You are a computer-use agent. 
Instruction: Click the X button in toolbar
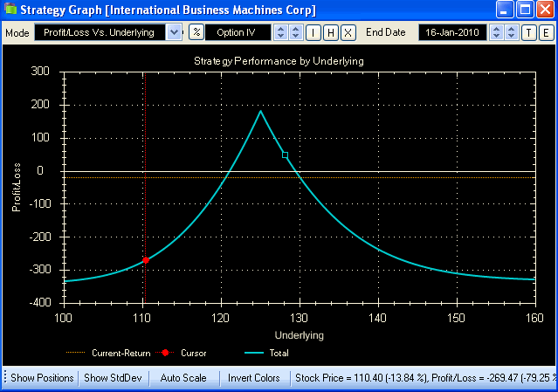(x=348, y=32)
